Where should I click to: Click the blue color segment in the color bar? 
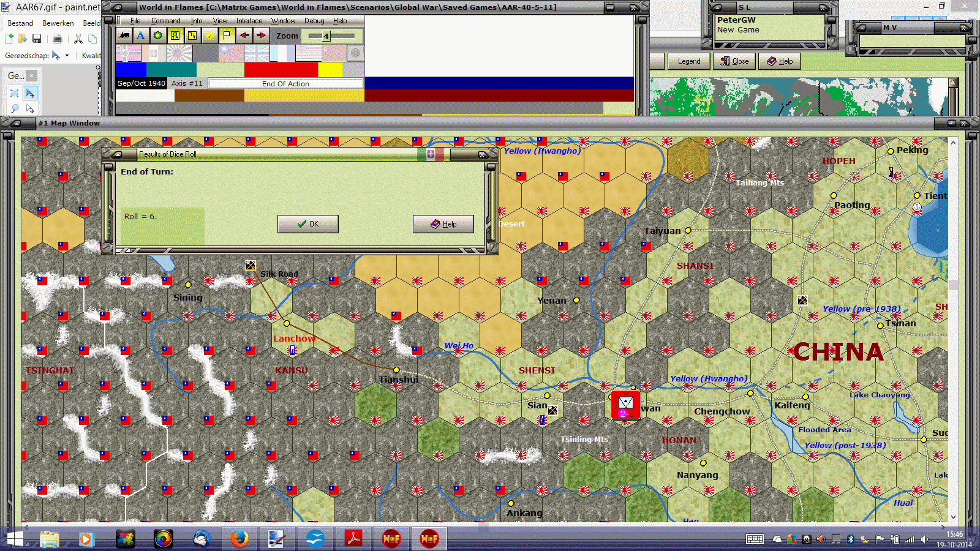click(131, 70)
